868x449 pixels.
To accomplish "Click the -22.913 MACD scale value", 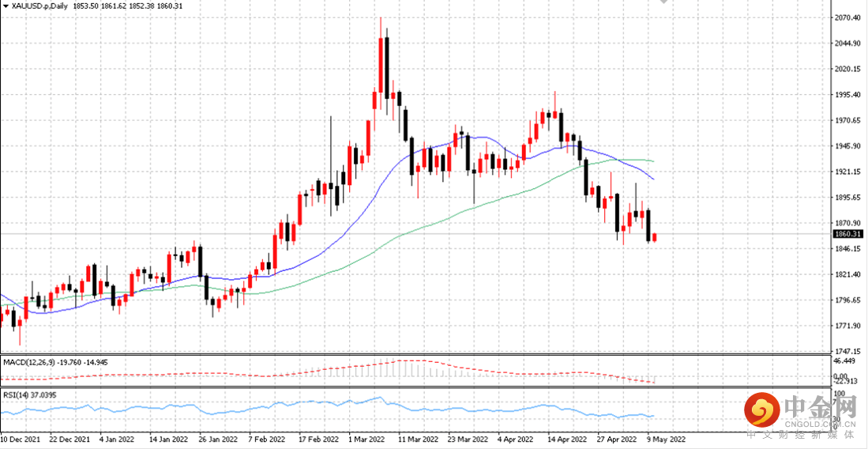I will (x=847, y=381).
